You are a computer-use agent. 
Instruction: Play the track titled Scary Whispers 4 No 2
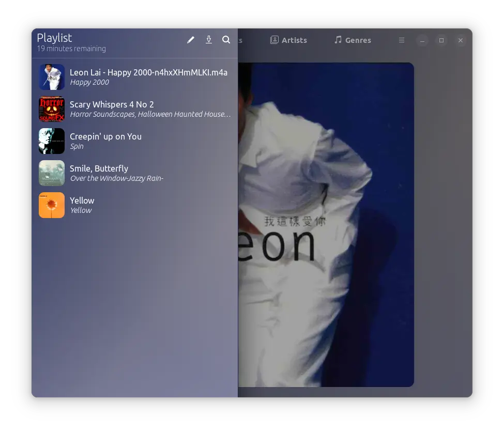112,104
